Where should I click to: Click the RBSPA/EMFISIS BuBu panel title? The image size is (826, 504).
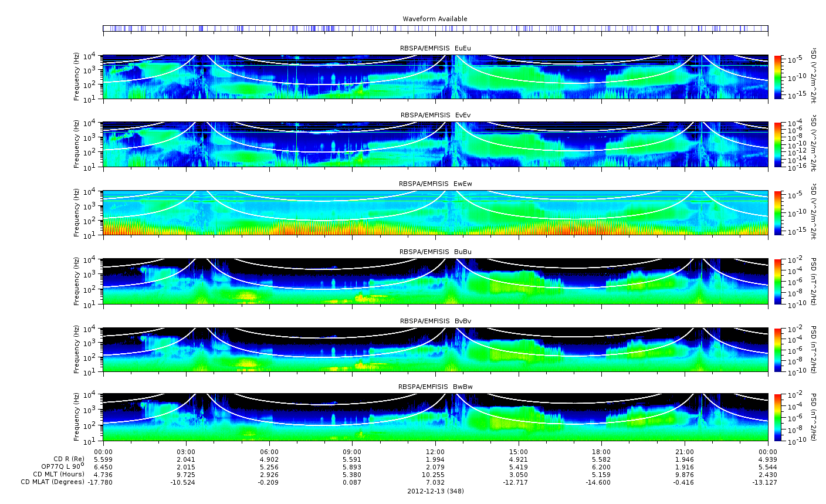[x=435, y=252]
